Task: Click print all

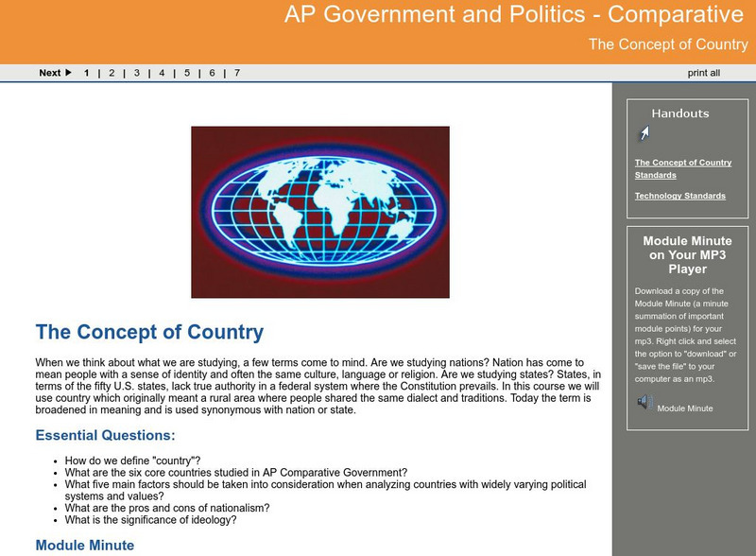Action: click(x=702, y=71)
